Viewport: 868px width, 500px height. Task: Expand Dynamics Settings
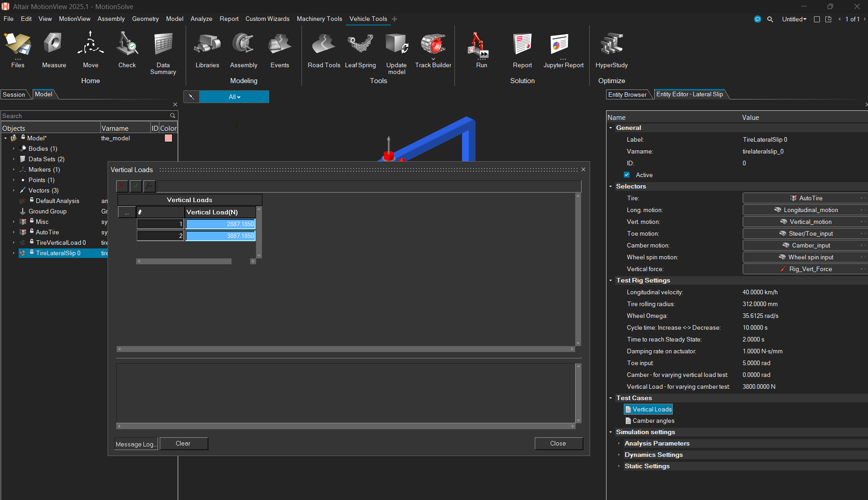click(x=619, y=455)
